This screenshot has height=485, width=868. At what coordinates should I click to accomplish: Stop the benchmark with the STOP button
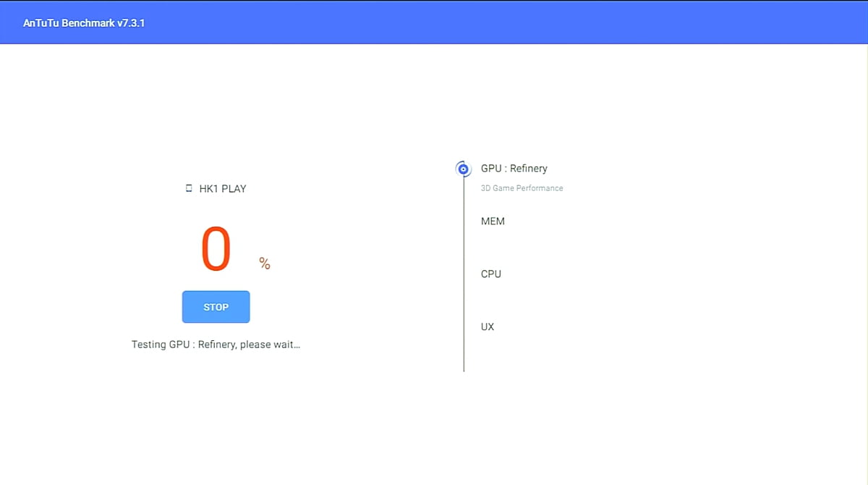216,307
